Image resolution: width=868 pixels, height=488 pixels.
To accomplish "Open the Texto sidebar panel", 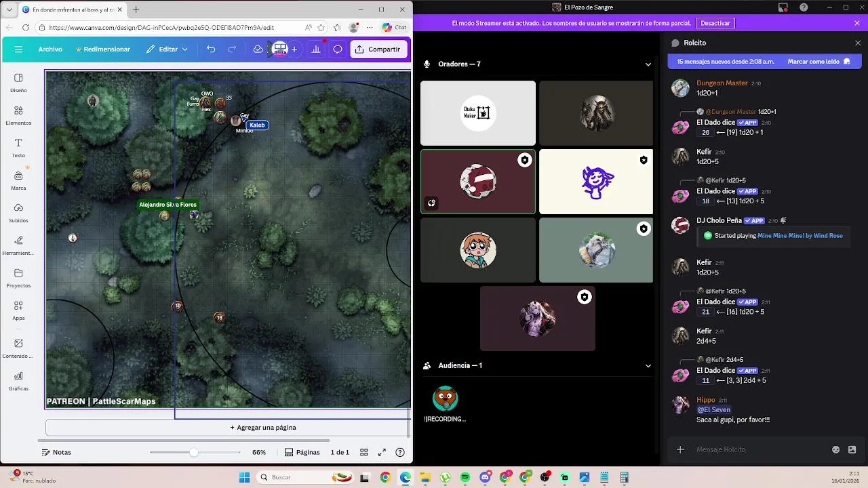I will [x=18, y=148].
